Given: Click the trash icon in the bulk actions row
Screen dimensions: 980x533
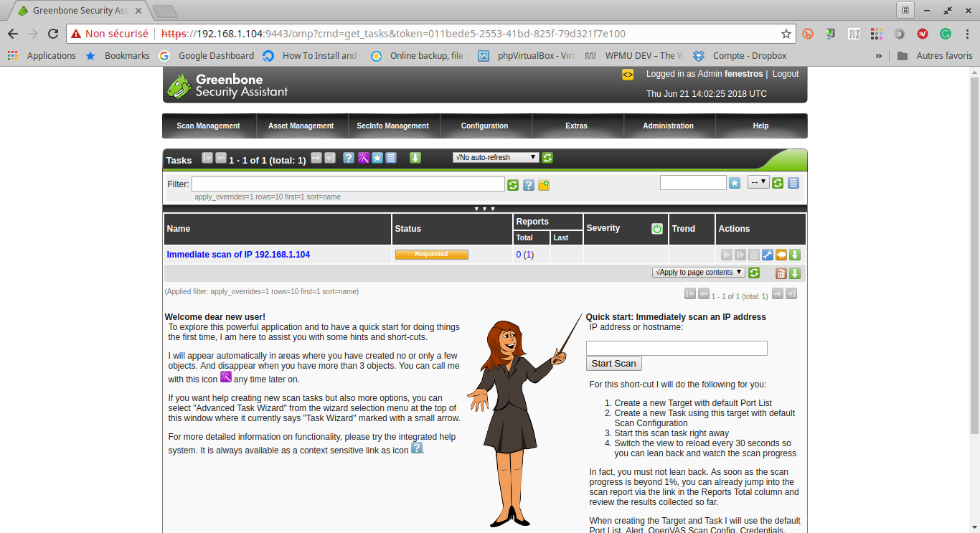Looking at the screenshot, I should pos(781,273).
